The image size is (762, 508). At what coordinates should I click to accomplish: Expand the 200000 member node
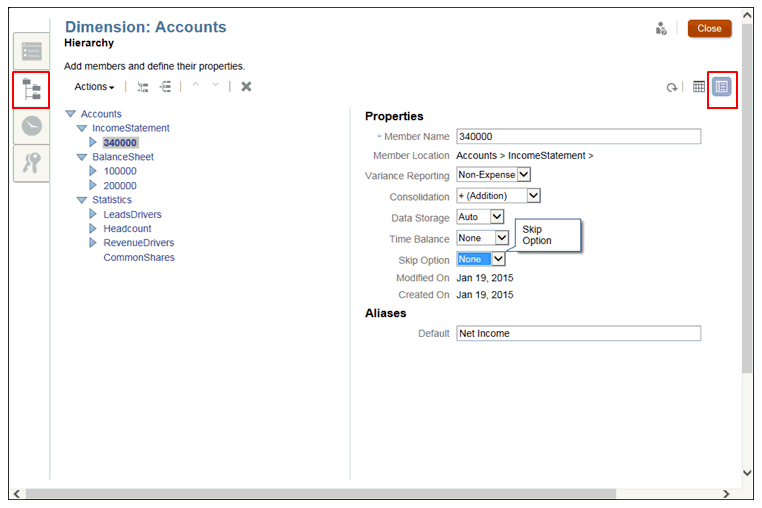pos(93,185)
